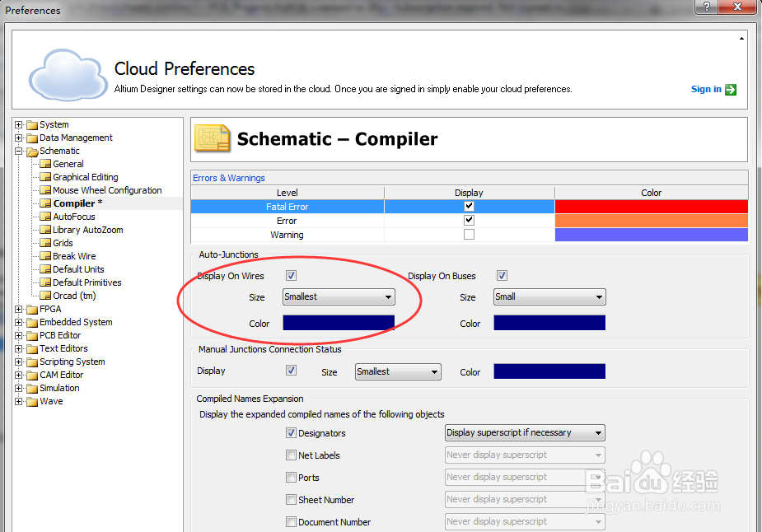Change the Error orange color swatch
Image resolution: width=762 pixels, height=532 pixels.
coord(651,221)
